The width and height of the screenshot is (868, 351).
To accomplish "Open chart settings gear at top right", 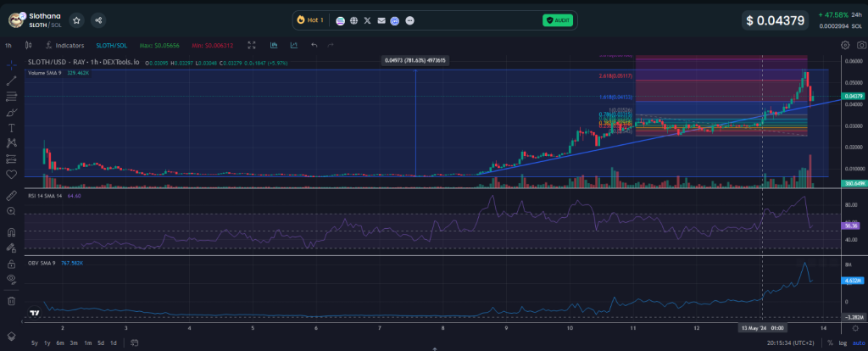I will pyautogui.click(x=845, y=46).
